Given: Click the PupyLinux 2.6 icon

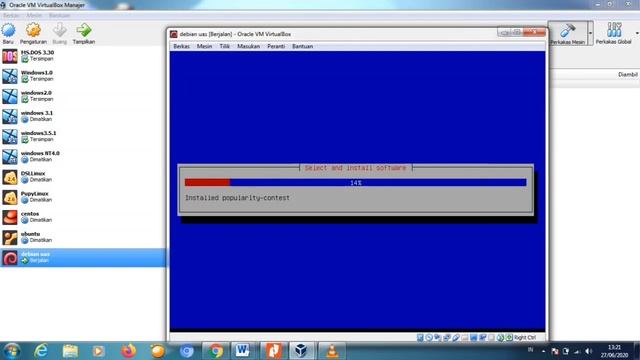Looking at the screenshot, I should pyautogui.click(x=10, y=197).
